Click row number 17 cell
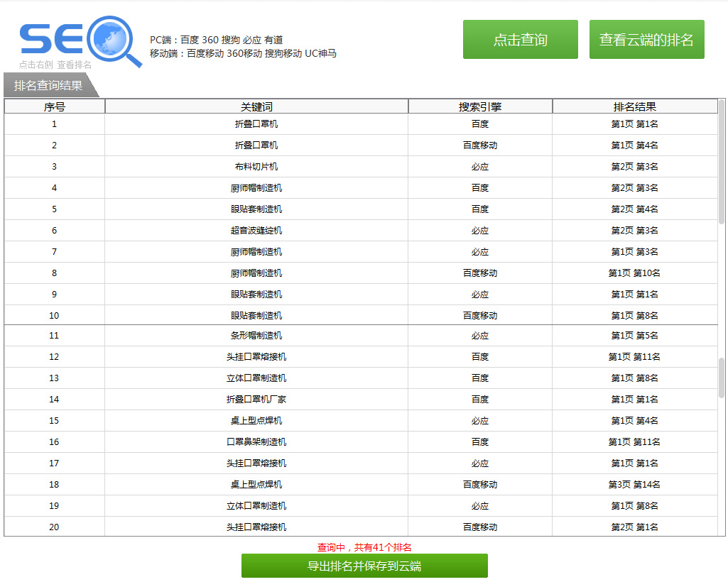Screen dimensions: 728x582 point(54,463)
